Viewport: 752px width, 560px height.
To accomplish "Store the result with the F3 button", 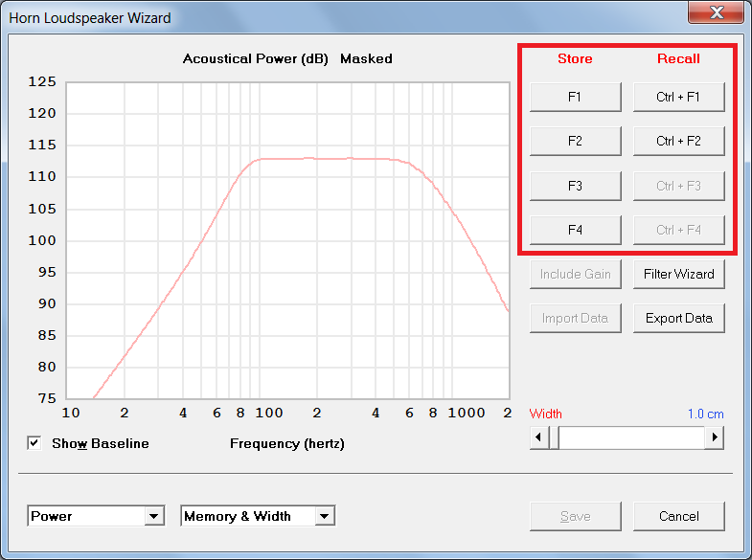I will [x=575, y=186].
